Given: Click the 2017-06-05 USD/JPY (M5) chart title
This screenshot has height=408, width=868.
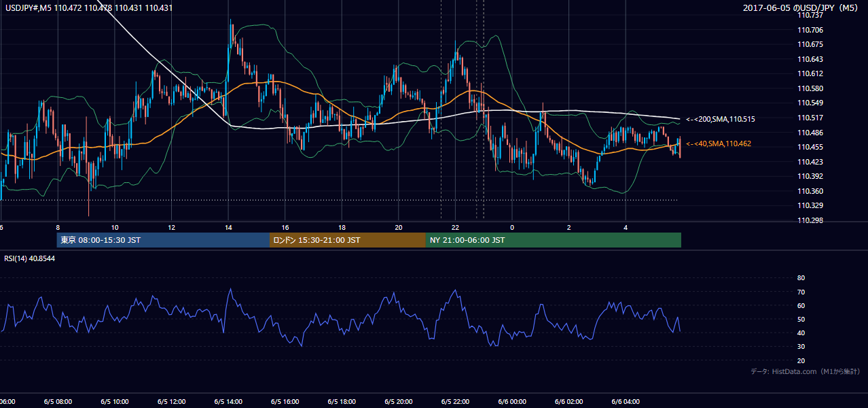Looking at the screenshot, I should click(x=801, y=8).
